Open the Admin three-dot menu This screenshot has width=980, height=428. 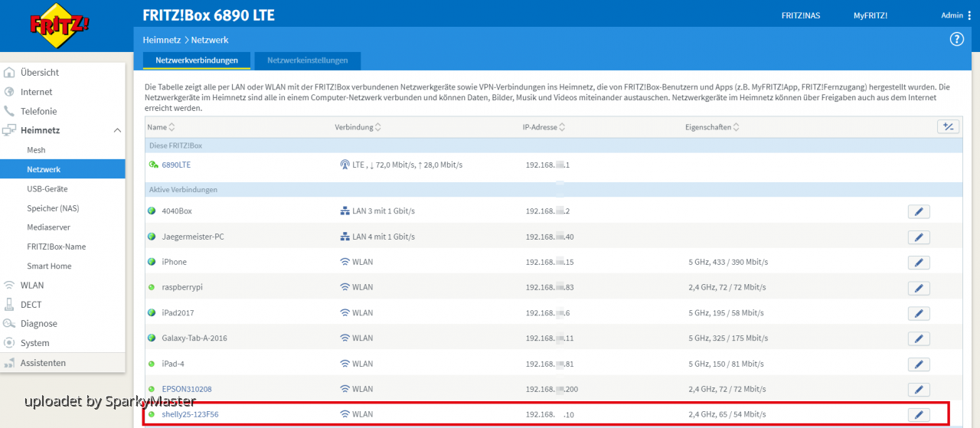[x=969, y=15]
